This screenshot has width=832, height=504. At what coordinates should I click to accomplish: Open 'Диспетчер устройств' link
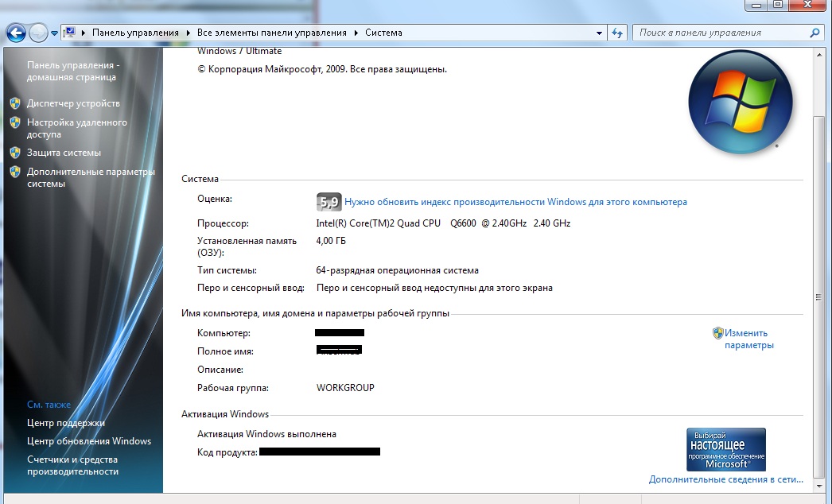click(x=73, y=103)
